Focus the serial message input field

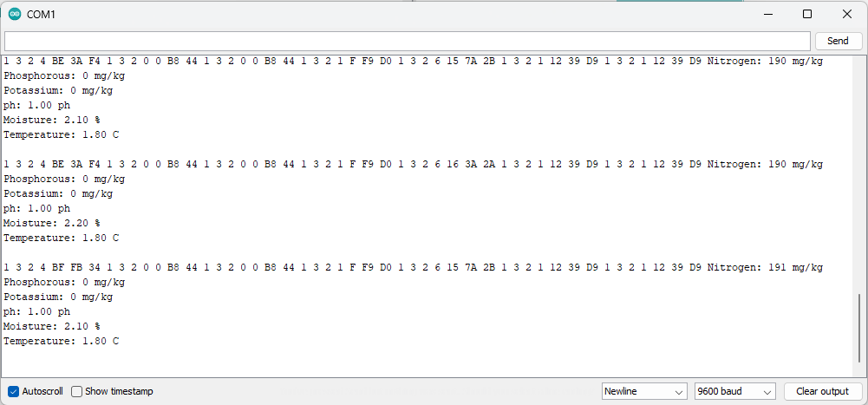pyautogui.click(x=408, y=41)
